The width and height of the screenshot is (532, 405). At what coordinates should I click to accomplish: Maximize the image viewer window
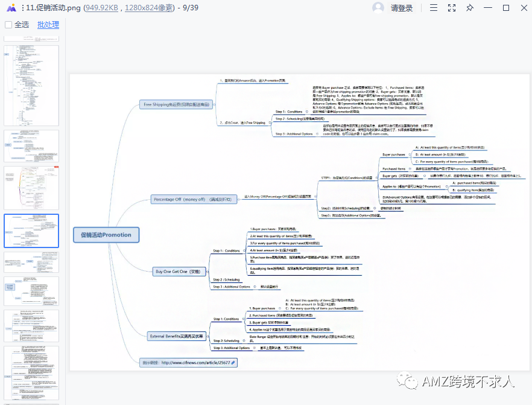click(x=505, y=8)
